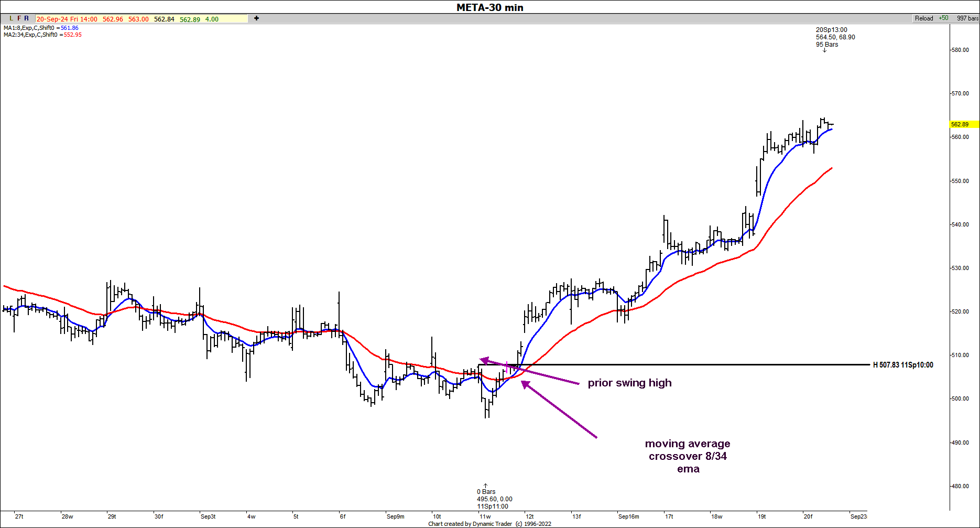Click the 570.00 price axis label

click(960, 93)
